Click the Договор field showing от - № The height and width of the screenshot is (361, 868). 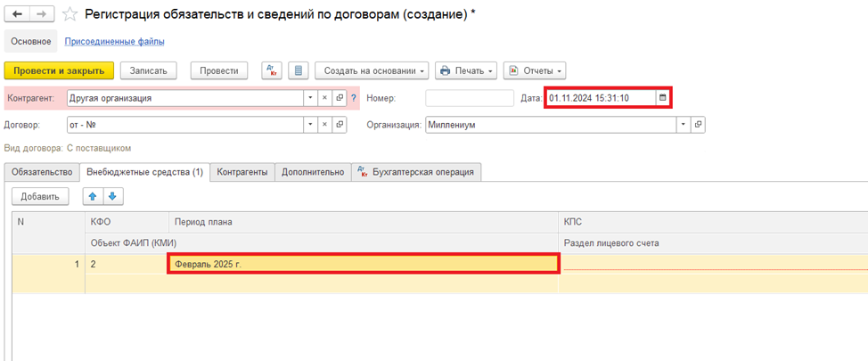click(184, 125)
